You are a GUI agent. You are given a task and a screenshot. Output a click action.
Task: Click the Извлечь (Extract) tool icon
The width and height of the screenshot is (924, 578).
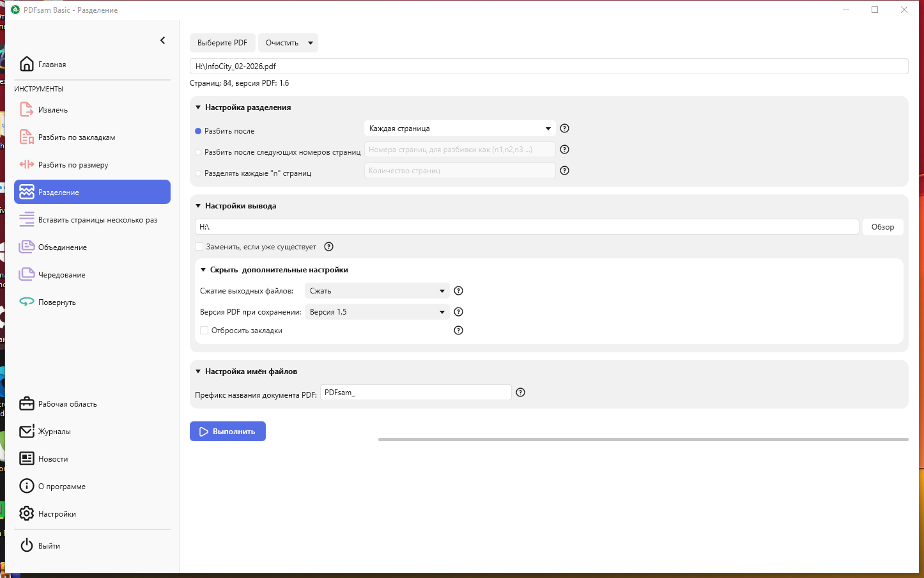26,110
